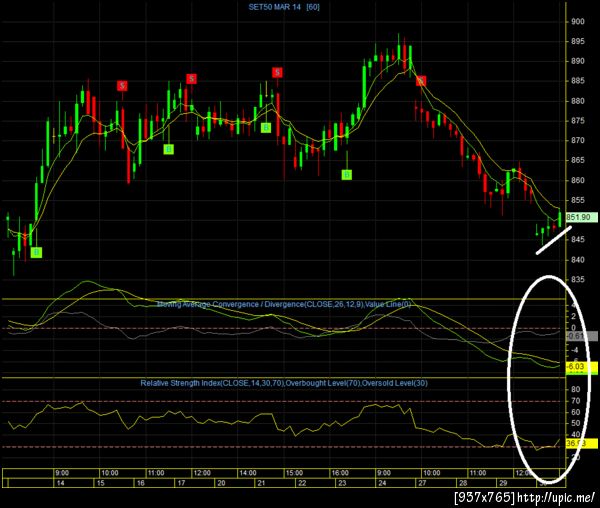The width and height of the screenshot is (600, 508).
Task: Click the green B buy marker on day 23
Action: pos(347,175)
